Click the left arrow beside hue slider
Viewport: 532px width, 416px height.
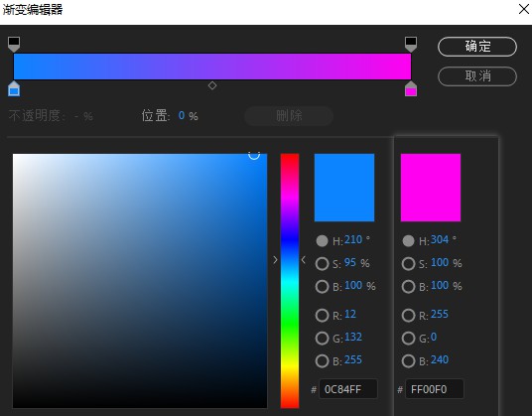[x=304, y=260]
